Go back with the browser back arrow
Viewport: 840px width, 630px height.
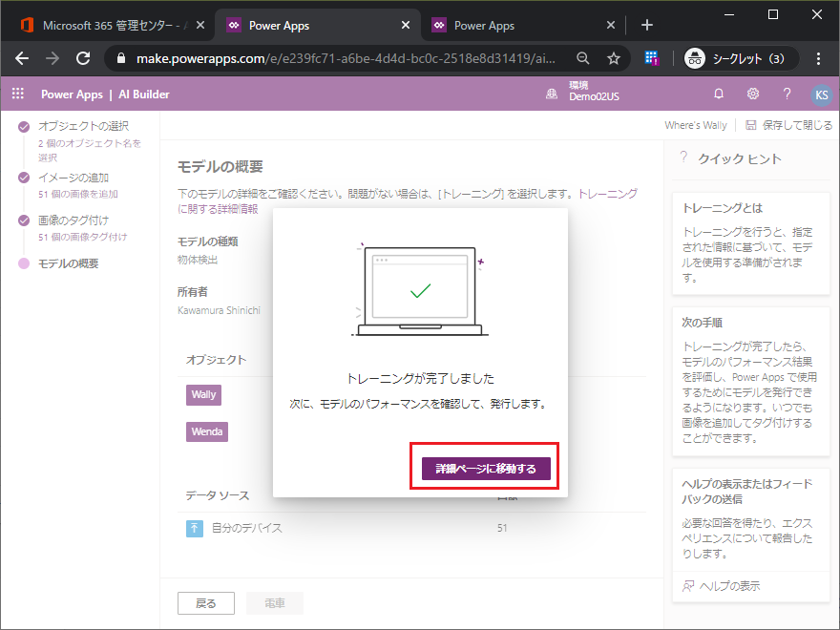tap(22, 58)
